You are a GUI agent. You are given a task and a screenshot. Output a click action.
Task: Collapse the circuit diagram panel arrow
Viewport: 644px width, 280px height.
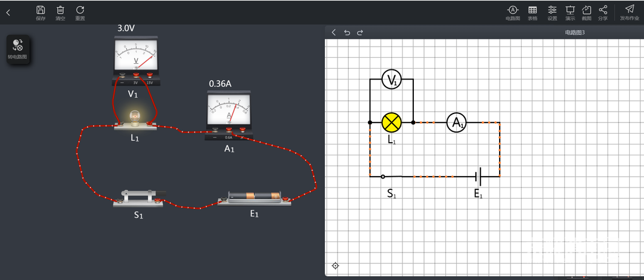click(x=334, y=32)
